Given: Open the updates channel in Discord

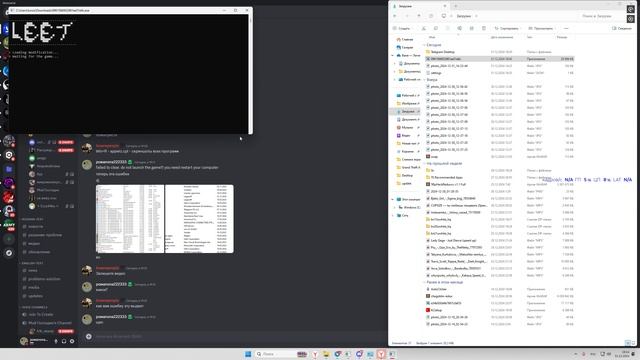Looking at the screenshot, I should pyautogui.click(x=36, y=296).
